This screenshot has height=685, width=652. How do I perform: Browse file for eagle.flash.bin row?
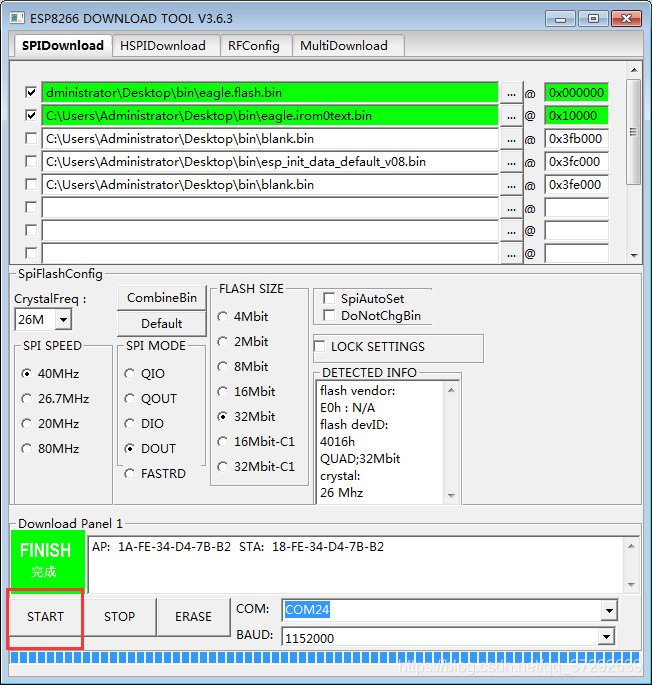pyautogui.click(x=511, y=93)
